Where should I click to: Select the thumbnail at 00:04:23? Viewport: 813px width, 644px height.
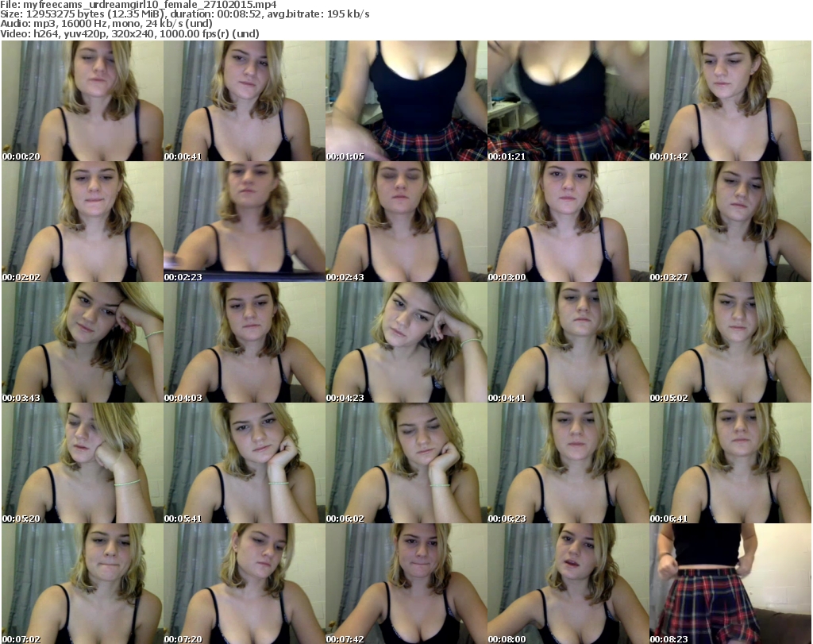406,342
